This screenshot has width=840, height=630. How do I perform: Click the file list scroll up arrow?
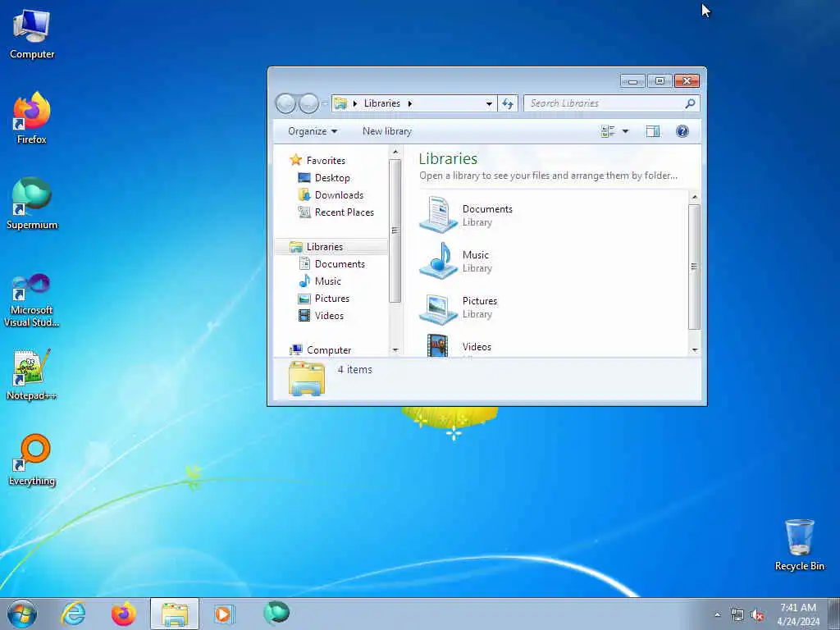pos(694,197)
